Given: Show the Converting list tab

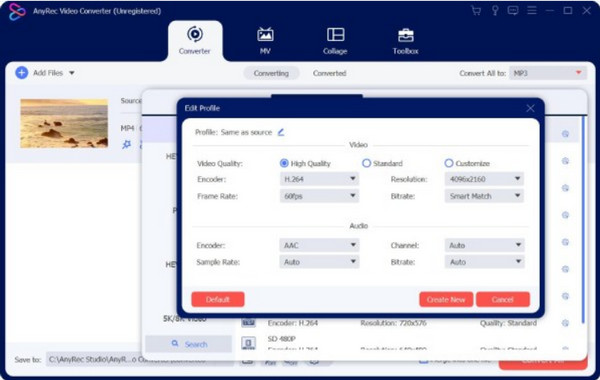Looking at the screenshot, I should tap(271, 73).
